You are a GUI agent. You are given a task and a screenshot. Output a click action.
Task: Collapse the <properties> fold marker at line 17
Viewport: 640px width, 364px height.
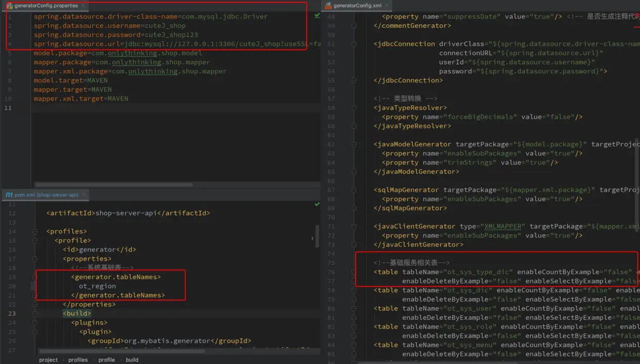[x=35, y=259]
